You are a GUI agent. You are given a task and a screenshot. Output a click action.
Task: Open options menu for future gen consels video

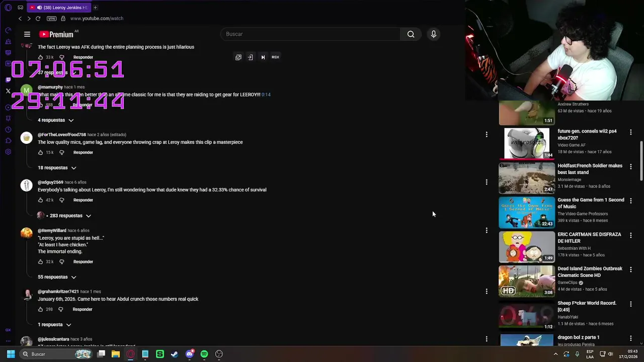[631, 132]
